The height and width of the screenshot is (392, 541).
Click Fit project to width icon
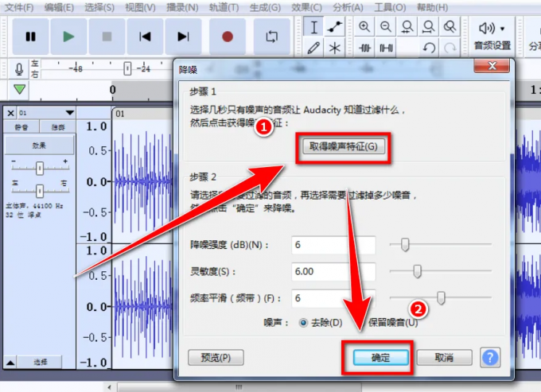pyautogui.click(x=429, y=26)
